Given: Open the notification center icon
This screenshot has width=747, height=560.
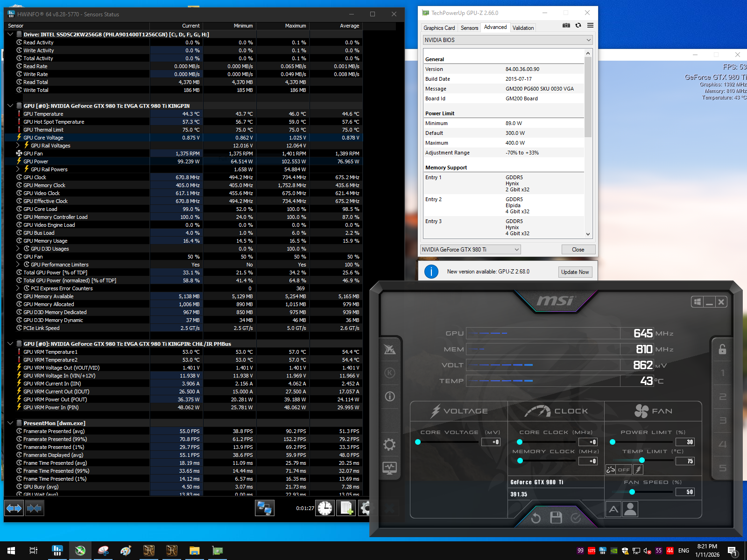Looking at the screenshot, I should [x=733, y=551].
